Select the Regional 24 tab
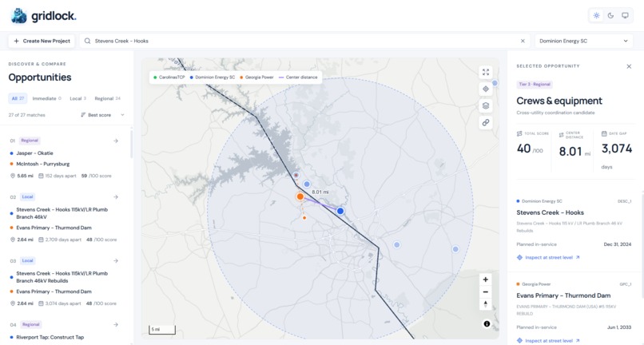644x345 pixels. coord(108,98)
